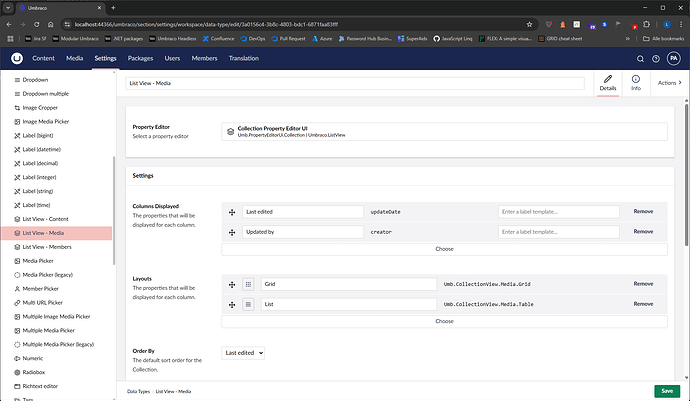Click the List layout icon button
The width and height of the screenshot is (690, 401).
point(248,304)
